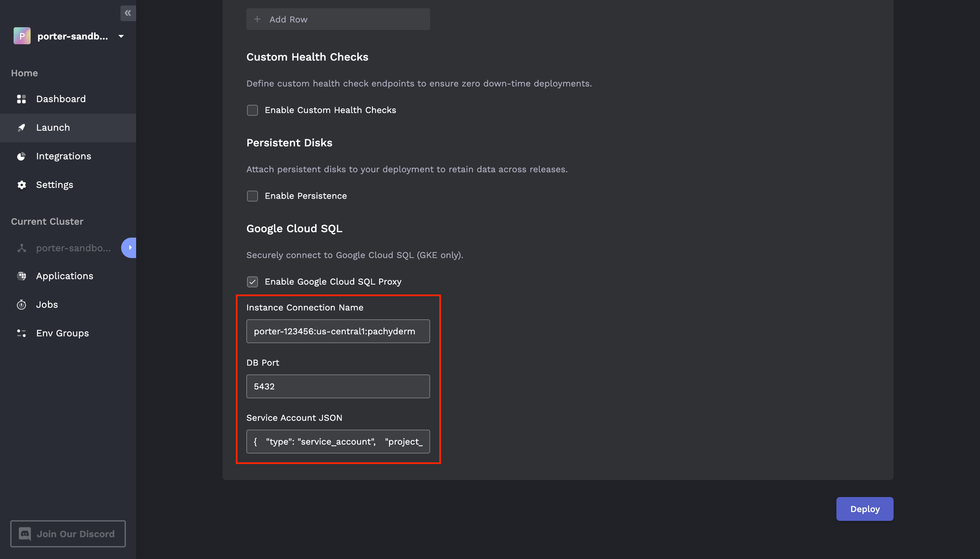Click Add Row above Custom Health Checks

337,19
